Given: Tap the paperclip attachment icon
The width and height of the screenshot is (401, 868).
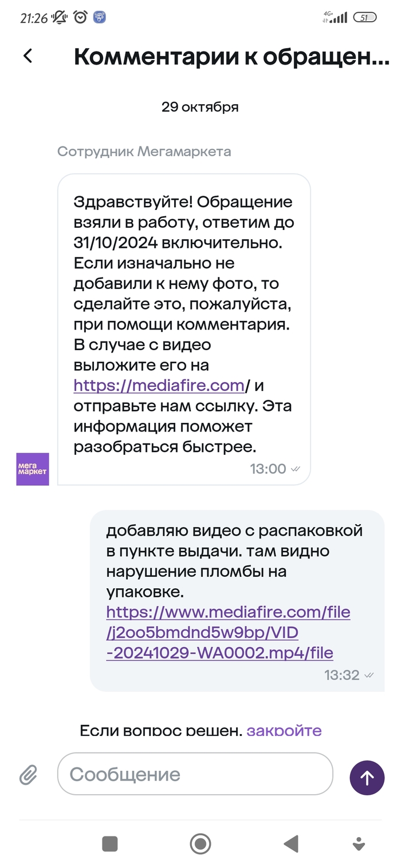Looking at the screenshot, I should pyautogui.click(x=28, y=775).
